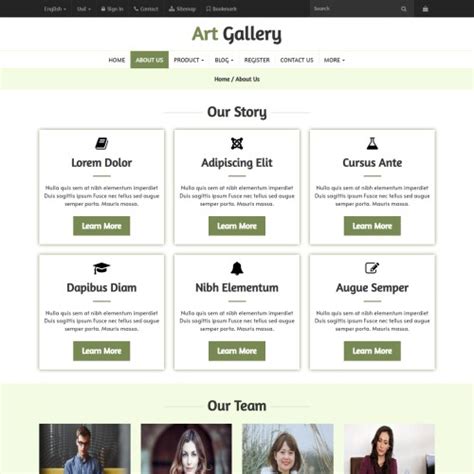Image resolution: width=474 pixels, height=474 pixels.
Task: Select the About Us menu tab
Action: [x=149, y=60]
